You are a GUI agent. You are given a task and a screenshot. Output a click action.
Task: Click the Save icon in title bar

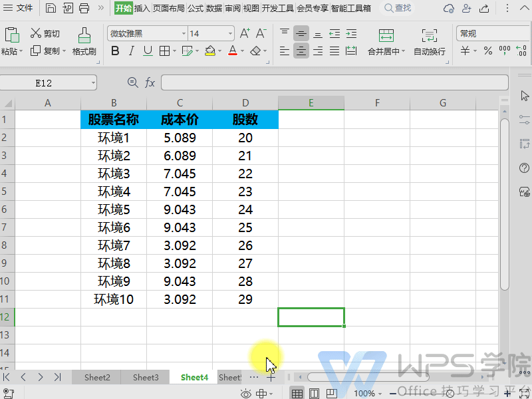(51, 9)
